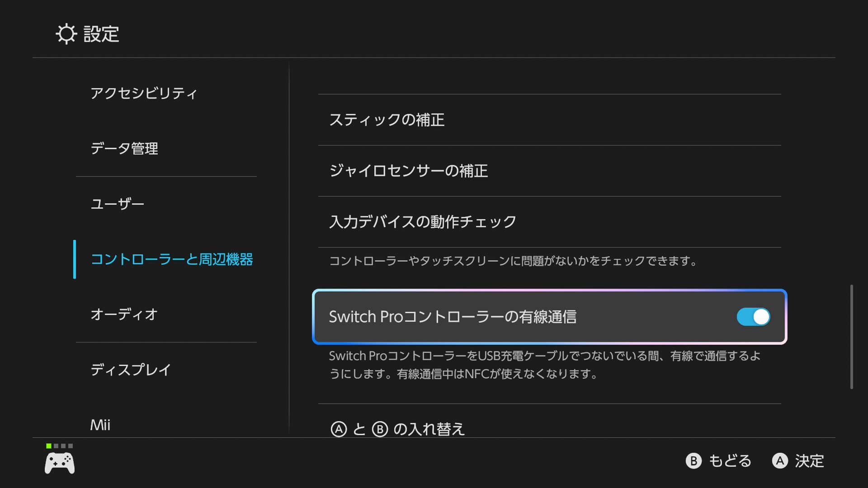Select the Switch Proコントローラーの有線通信 row
The image size is (868, 488).
coord(497,317)
